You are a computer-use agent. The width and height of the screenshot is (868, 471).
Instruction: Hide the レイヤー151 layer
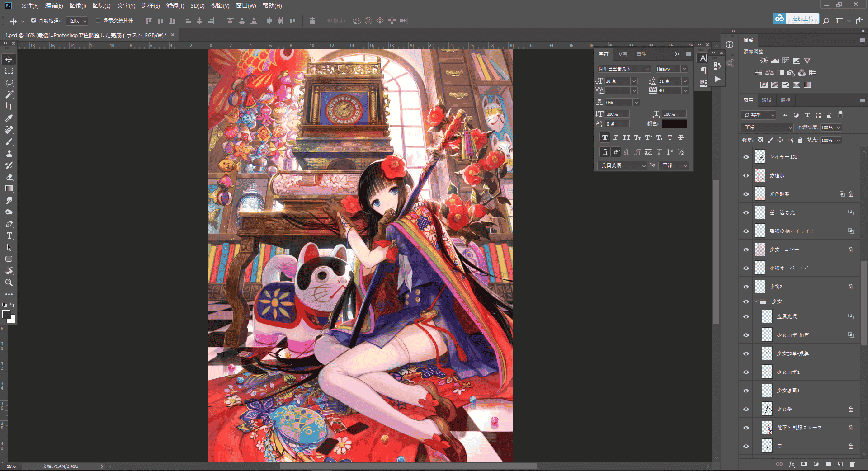click(746, 157)
